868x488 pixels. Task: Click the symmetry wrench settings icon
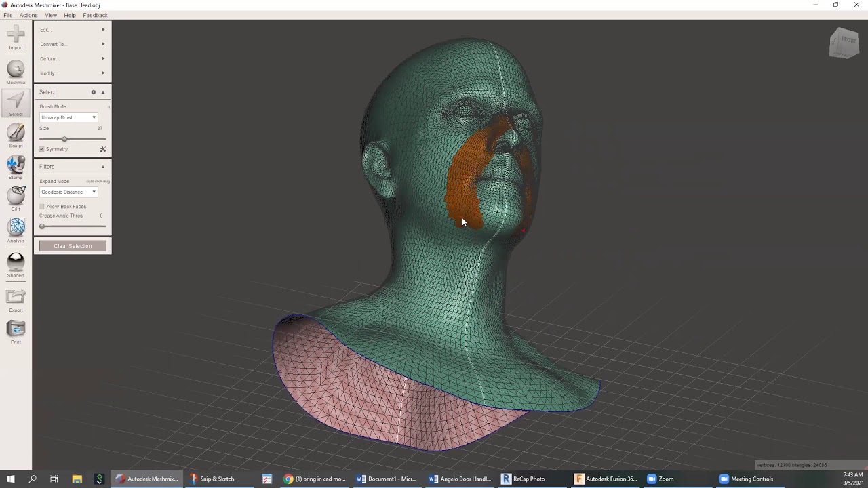point(103,149)
